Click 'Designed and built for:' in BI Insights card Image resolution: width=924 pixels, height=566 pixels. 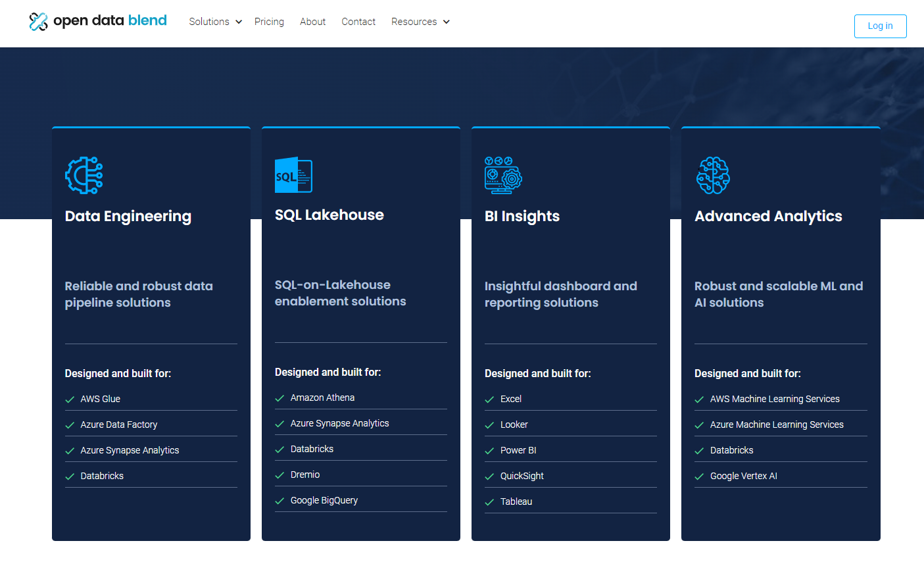point(538,373)
